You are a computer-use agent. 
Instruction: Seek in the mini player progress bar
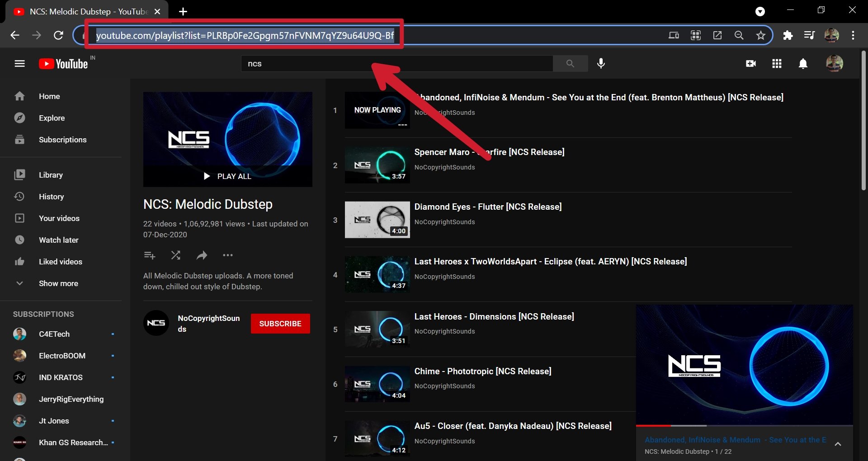point(744,426)
